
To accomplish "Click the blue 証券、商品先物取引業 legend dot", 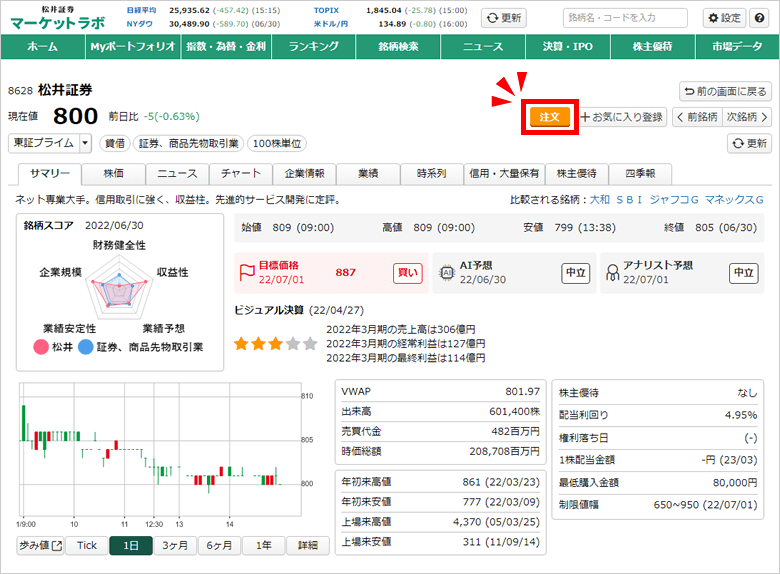I will click(x=86, y=347).
